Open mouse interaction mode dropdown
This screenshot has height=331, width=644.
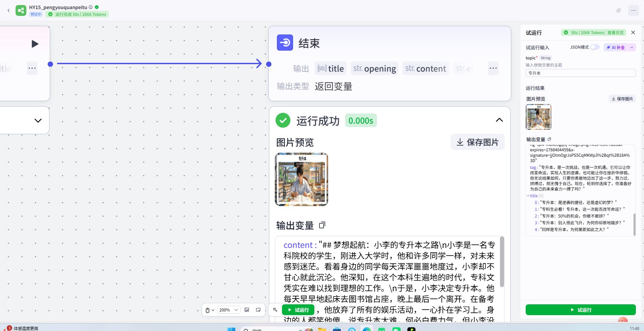pos(210,310)
